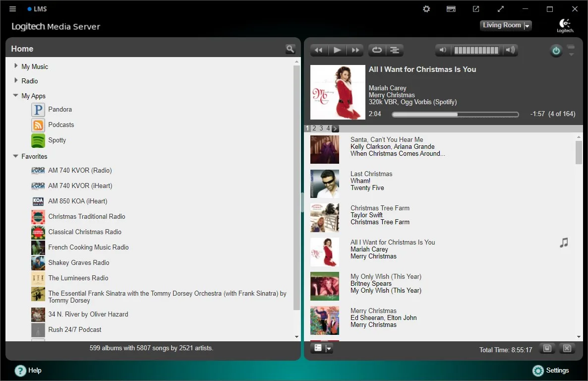This screenshot has height=381, width=588.
Task: Open in external window icon
Action: pyautogui.click(x=476, y=9)
